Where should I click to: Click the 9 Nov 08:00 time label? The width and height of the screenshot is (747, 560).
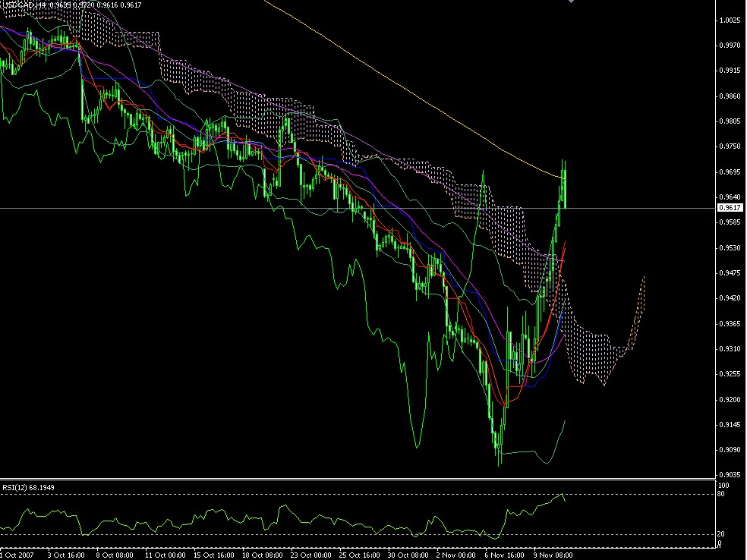(x=553, y=555)
